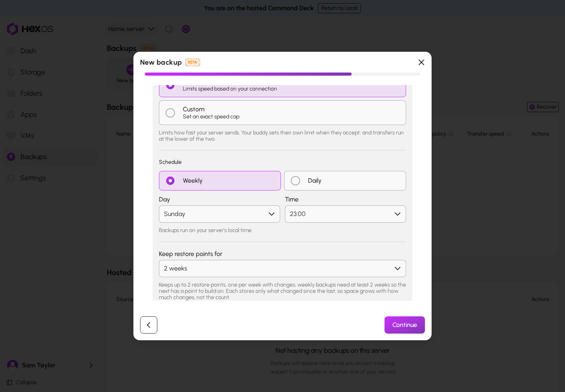Navigate to VMs in the sidebar
Viewport: 565px width, 392px height.
50,136
